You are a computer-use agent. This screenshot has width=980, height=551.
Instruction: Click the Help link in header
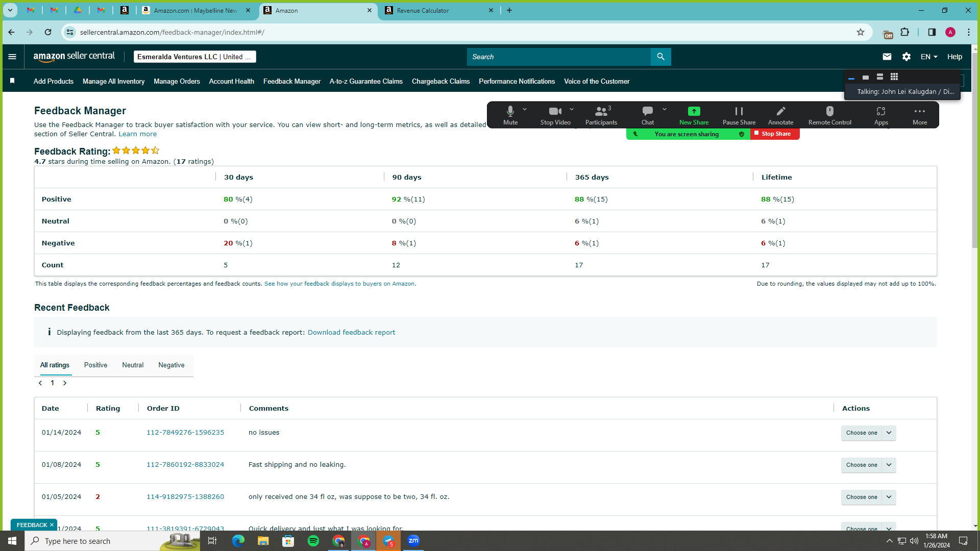pos(954,57)
